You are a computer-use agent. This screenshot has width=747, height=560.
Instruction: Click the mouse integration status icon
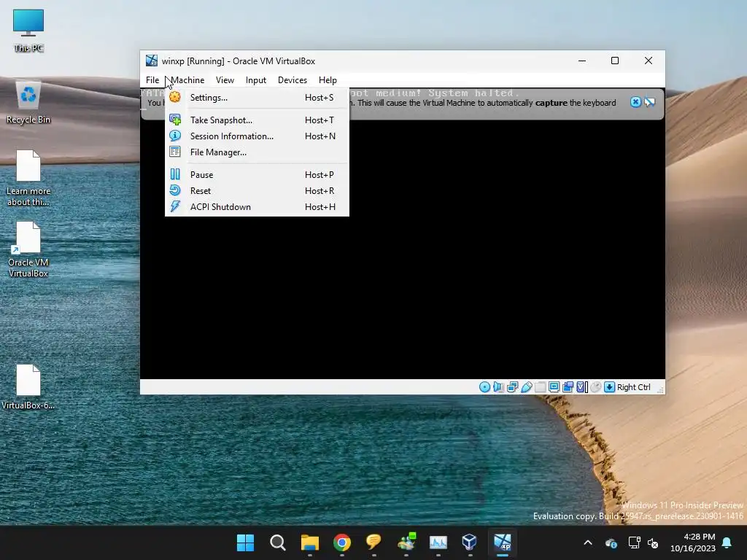click(595, 387)
